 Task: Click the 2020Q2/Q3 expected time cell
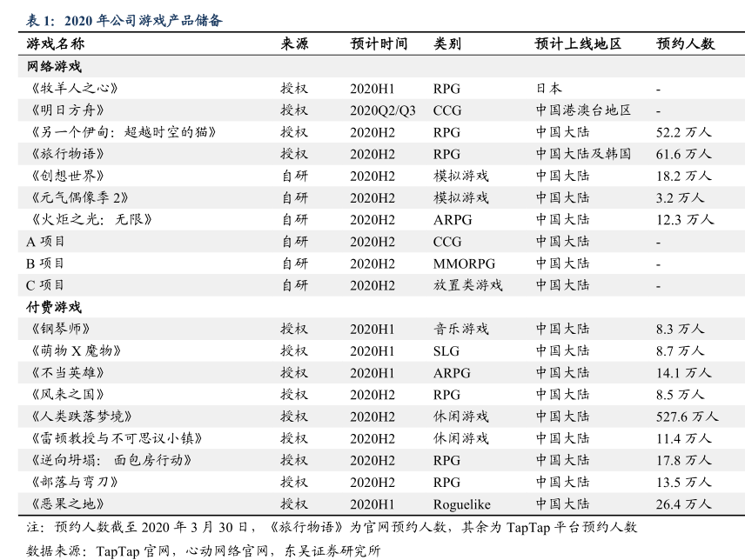(x=383, y=110)
